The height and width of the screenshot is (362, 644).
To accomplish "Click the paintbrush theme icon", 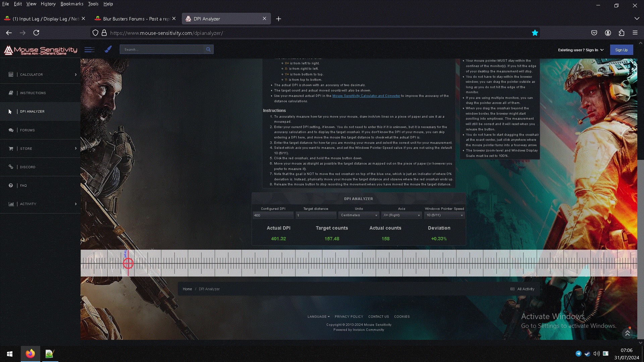I will tap(108, 50).
